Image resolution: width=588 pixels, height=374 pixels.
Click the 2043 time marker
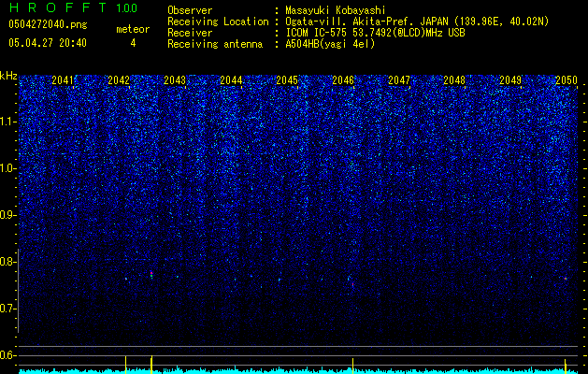pos(175,80)
